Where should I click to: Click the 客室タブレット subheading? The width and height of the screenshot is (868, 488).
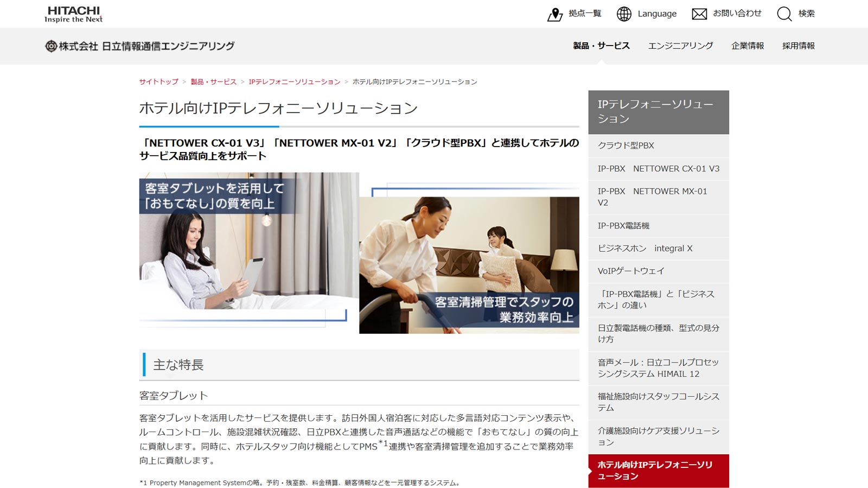(x=174, y=396)
